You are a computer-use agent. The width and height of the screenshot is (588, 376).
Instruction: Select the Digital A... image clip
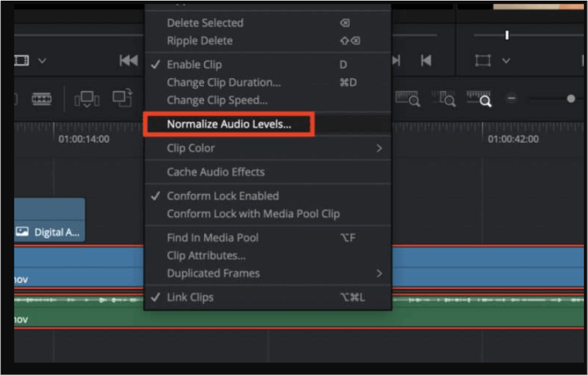(x=50, y=220)
